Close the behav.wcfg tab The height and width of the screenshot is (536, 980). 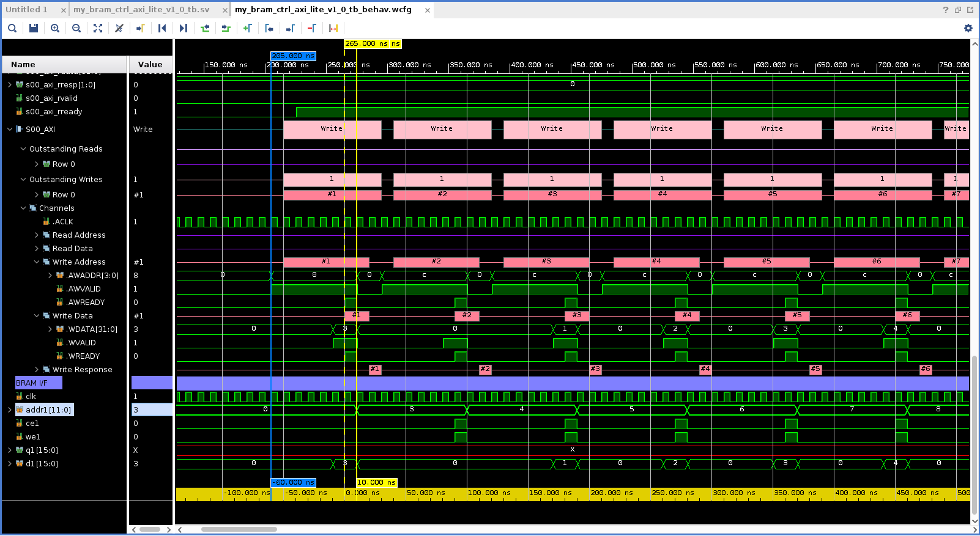click(x=428, y=10)
